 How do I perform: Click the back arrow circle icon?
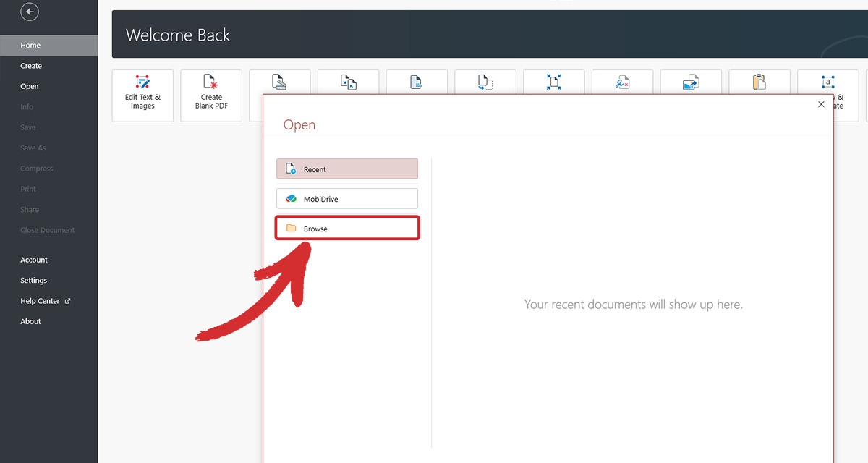click(30, 12)
